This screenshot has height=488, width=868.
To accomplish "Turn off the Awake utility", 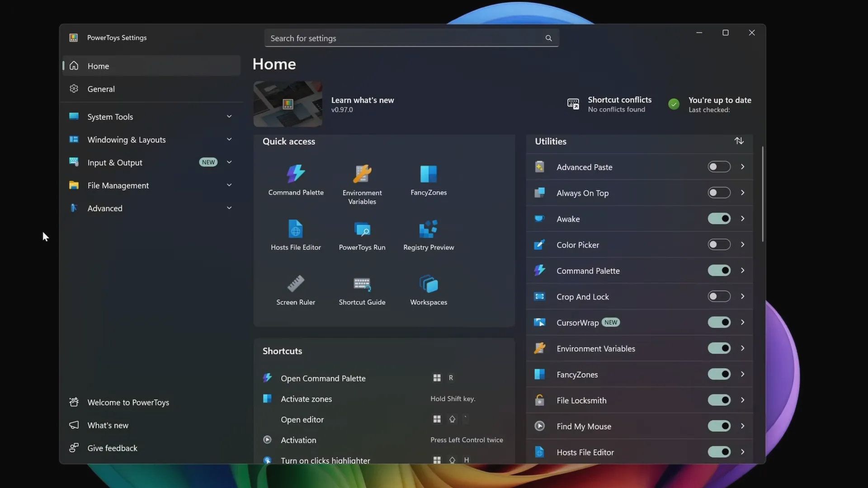I will click(x=719, y=219).
